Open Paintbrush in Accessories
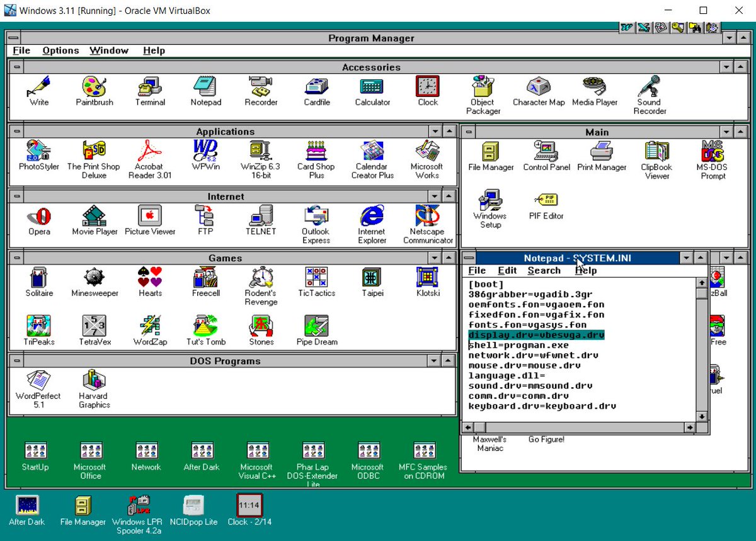 pos(94,91)
